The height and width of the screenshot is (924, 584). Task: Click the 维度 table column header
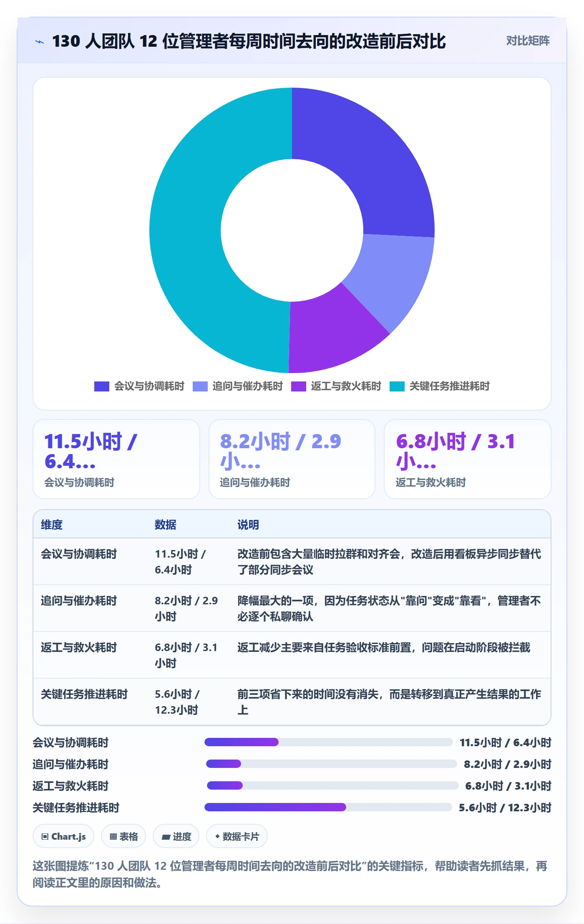[x=52, y=525]
